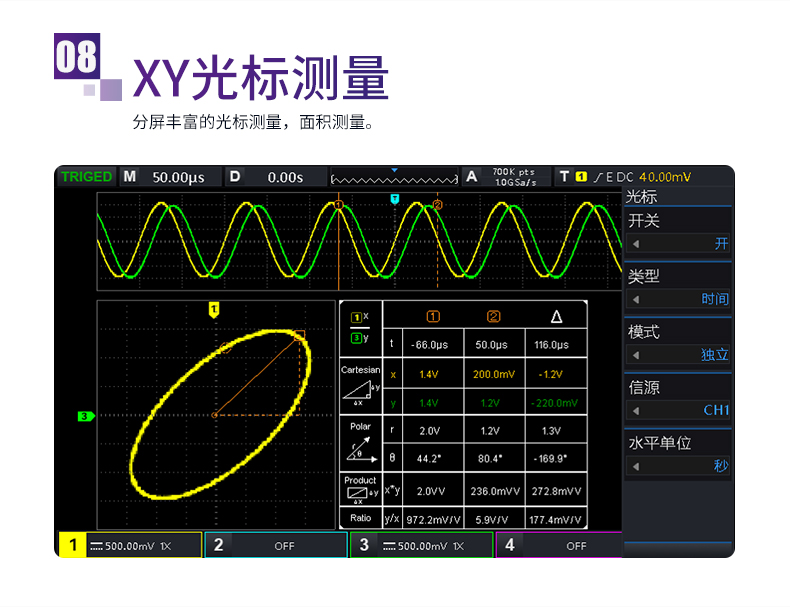Click the waveform memory overview bar
790x607 pixels.
point(394,178)
